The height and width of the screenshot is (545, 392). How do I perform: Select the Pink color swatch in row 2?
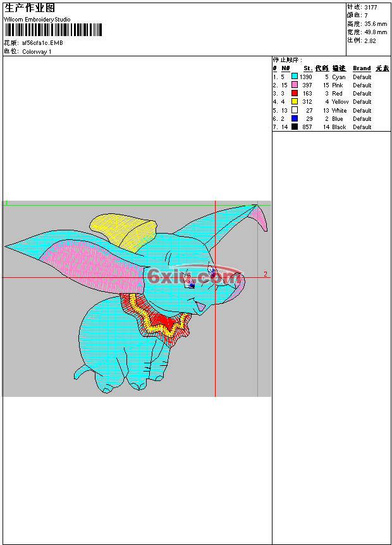tap(295, 84)
